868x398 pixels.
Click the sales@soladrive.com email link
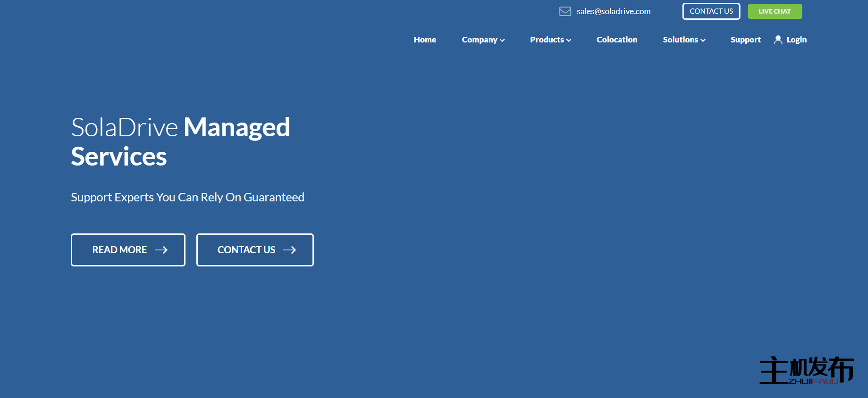(613, 11)
